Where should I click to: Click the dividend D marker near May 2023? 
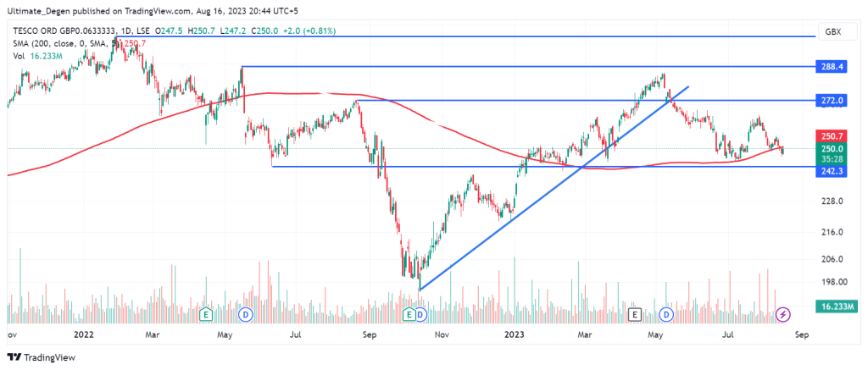point(666,315)
